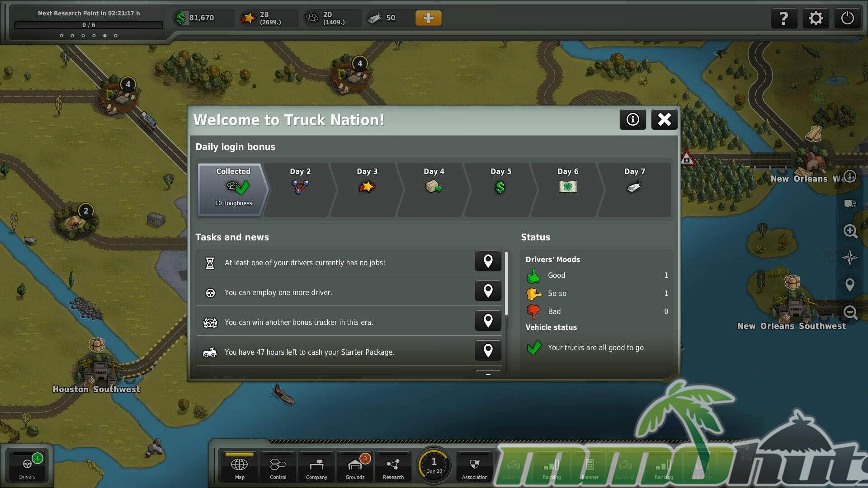868x488 pixels.
Task: Click the power logout icon
Action: coord(847,19)
